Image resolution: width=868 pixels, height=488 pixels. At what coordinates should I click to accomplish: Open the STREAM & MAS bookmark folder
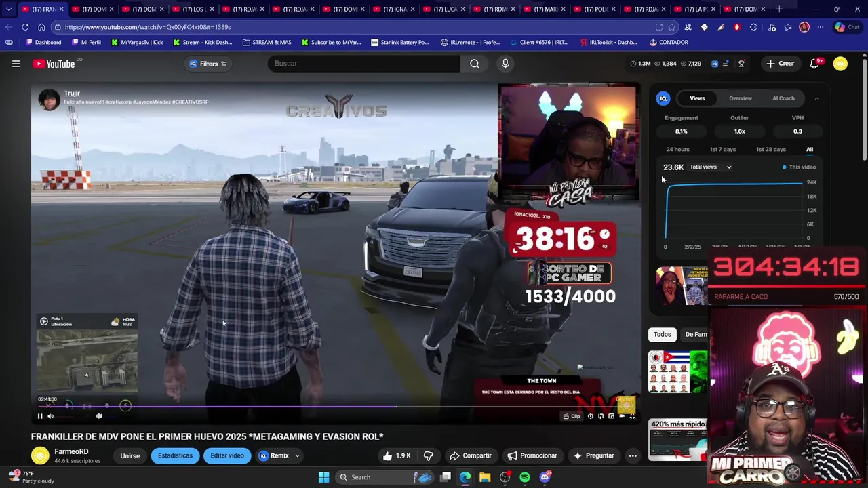click(267, 42)
